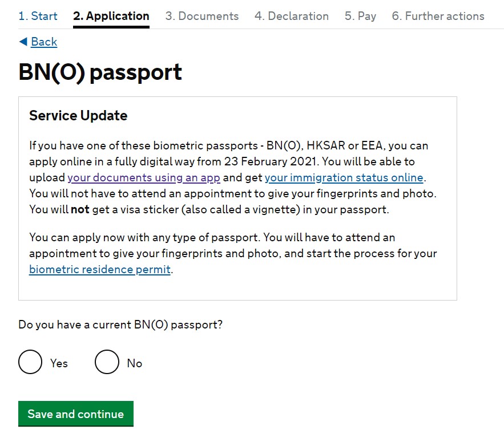The height and width of the screenshot is (438, 504).
Task: Select the 'Yes' radio button
Action: (30, 362)
